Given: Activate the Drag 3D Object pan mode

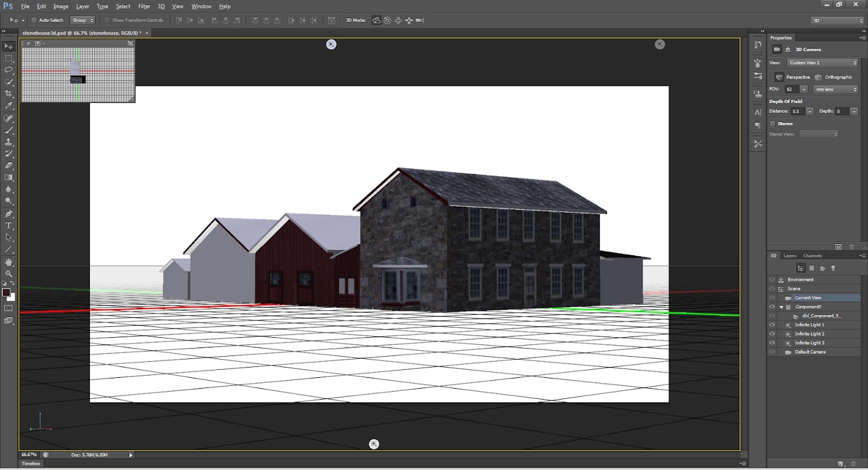Looking at the screenshot, I should 399,20.
